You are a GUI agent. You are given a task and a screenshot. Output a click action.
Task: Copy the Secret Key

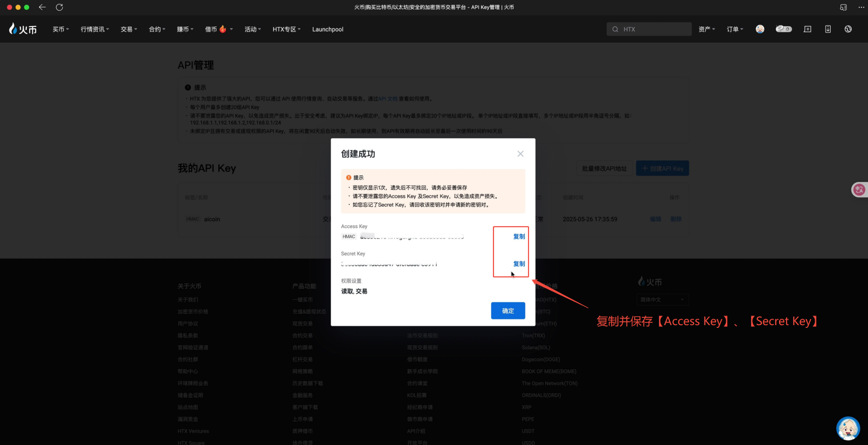coord(519,264)
